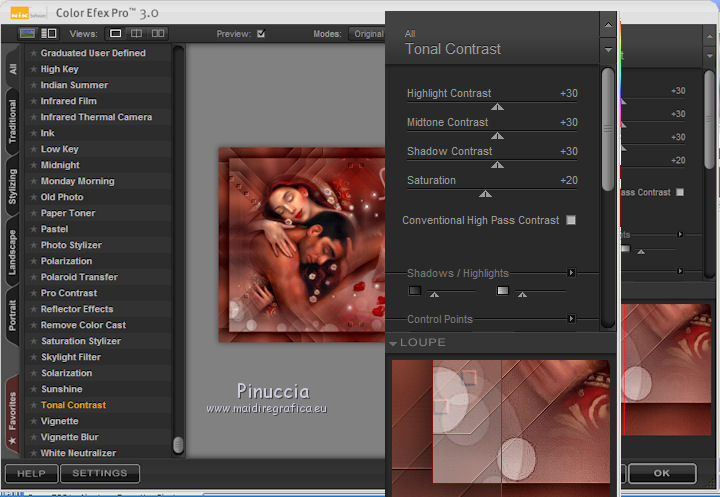This screenshot has width=720, height=497.
Task: Toggle favorite star for Tonal Contrast
Action: coord(34,405)
